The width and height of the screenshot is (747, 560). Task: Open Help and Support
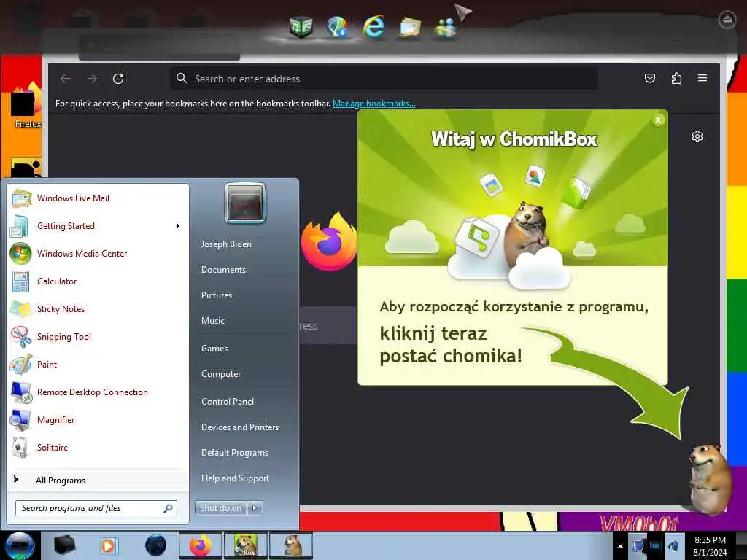[235, 478]
